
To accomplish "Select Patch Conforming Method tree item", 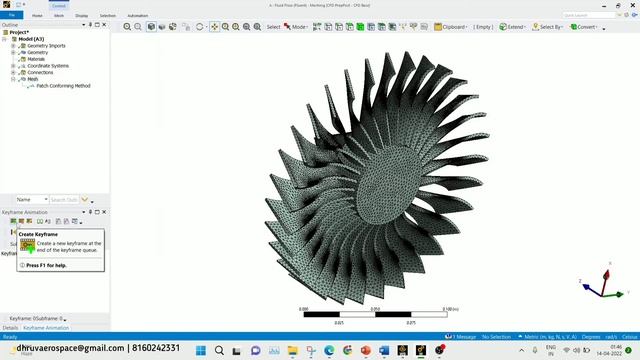I will [63, 86].
